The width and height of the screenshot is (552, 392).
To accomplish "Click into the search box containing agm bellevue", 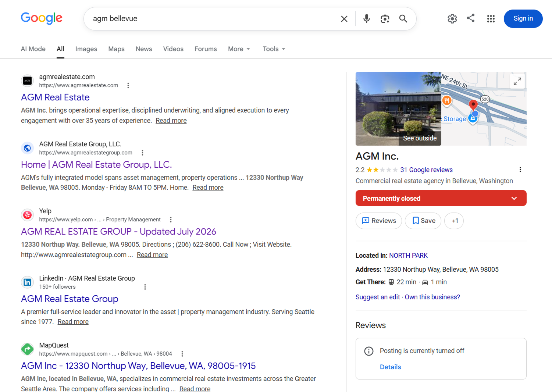I will [213, 19].
